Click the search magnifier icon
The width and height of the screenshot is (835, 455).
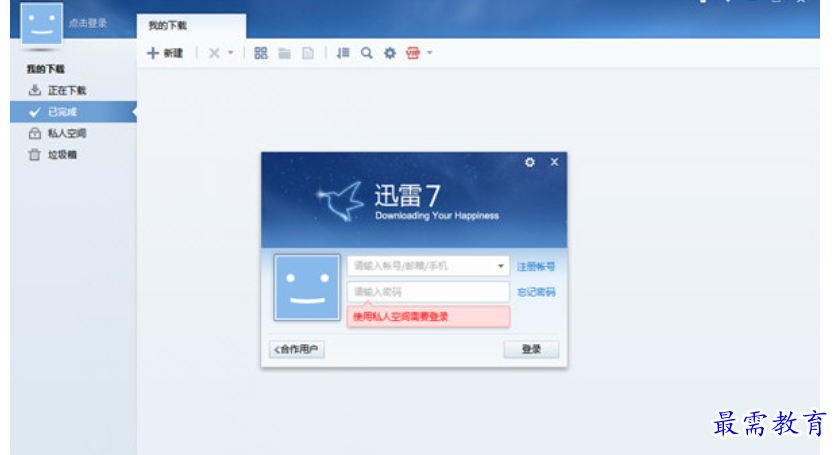click(366, 53)
